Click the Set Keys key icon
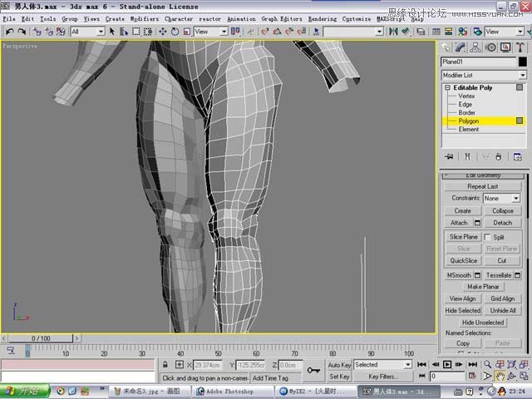 (x=314, y=370)
